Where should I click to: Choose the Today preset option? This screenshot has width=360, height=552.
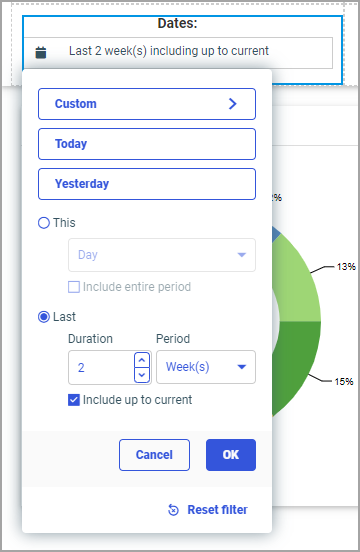click(147, 144)
